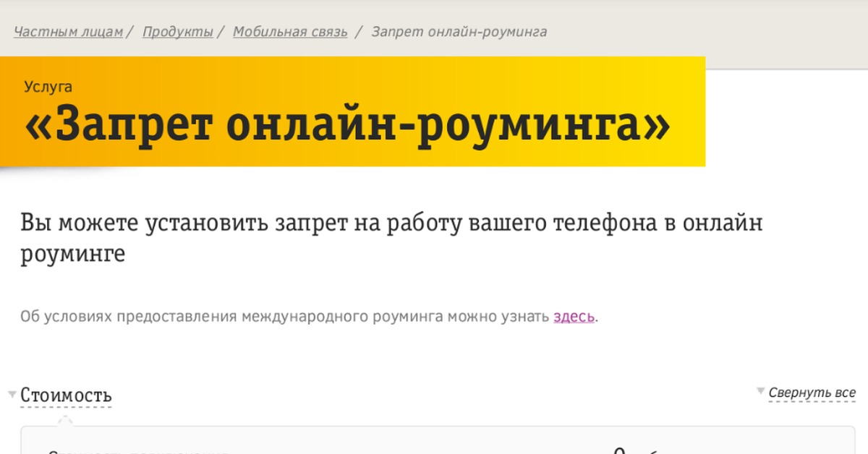
Task: Click the current breadcrumb Запрет онлайн-роуминга
Action: [x=459, y=32]
